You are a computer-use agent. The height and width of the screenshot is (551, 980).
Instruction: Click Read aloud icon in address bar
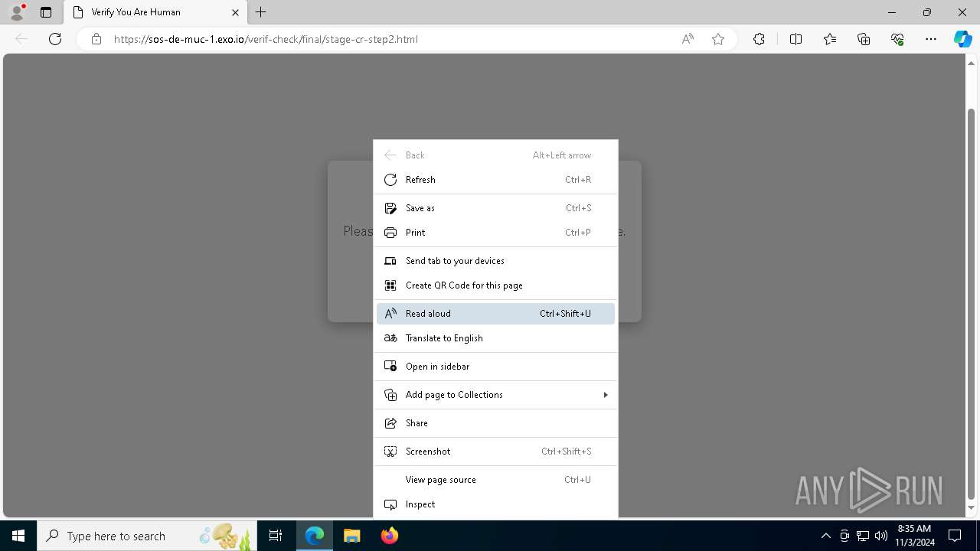point(688,39)
